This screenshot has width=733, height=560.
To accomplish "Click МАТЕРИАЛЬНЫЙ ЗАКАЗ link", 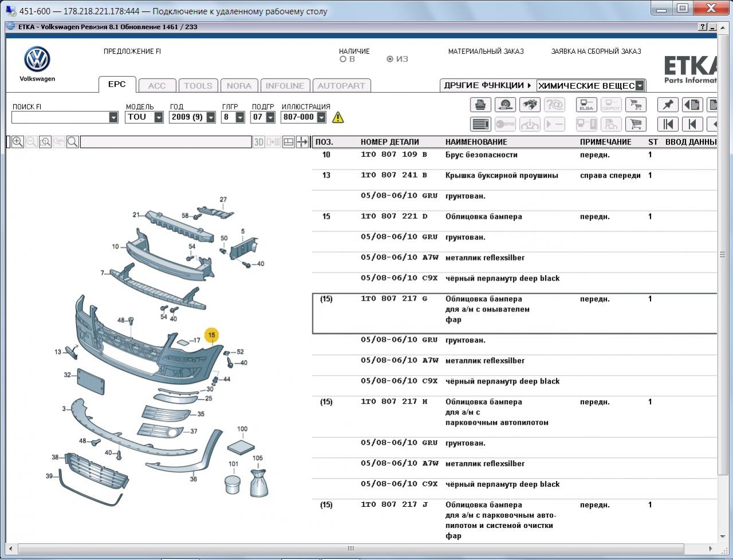I will pos(486,52).
